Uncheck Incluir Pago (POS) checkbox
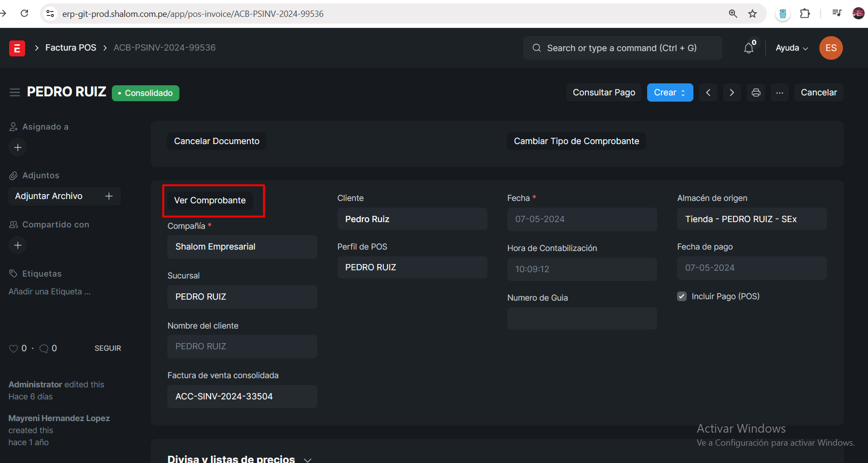The image size is (868, 463). coord(682,296)
